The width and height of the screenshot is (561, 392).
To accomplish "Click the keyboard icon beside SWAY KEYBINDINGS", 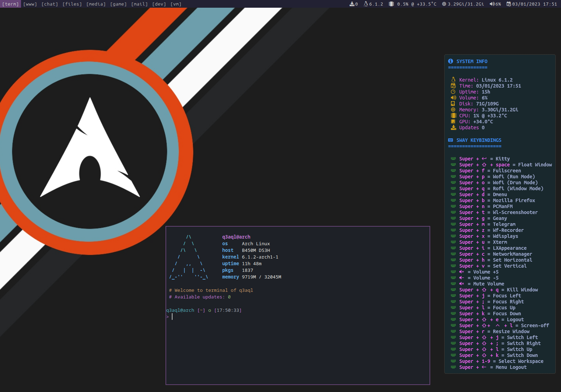I will coord(451,140).
